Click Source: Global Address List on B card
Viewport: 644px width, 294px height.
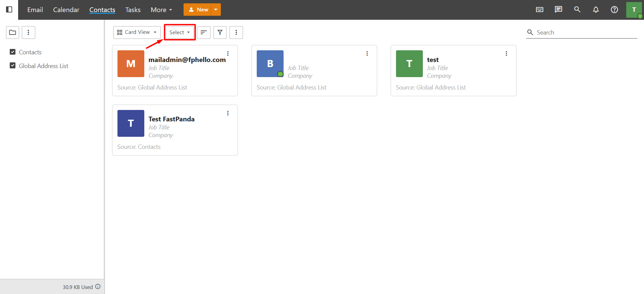coord(292,87)
